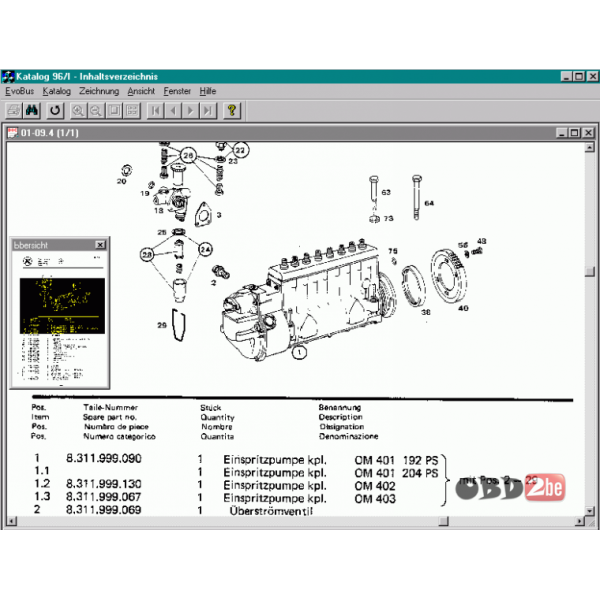Click the document icon beside 01-09.4 title
The height and width of the screenshot is (600, 600).
(13, 133)
